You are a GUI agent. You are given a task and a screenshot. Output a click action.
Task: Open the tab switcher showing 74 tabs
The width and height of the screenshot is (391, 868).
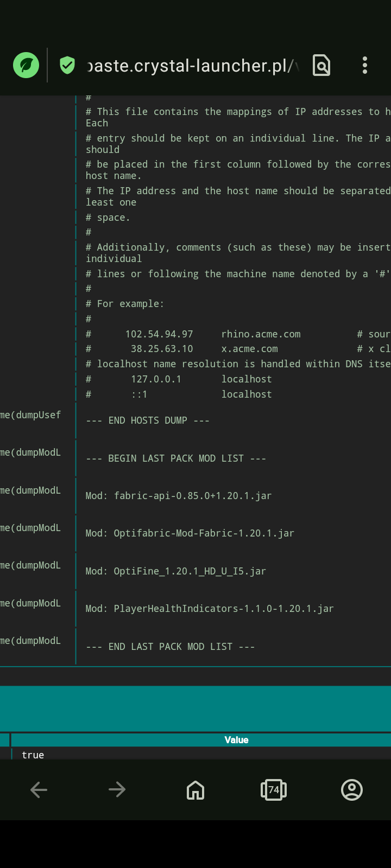coord(274,790)
